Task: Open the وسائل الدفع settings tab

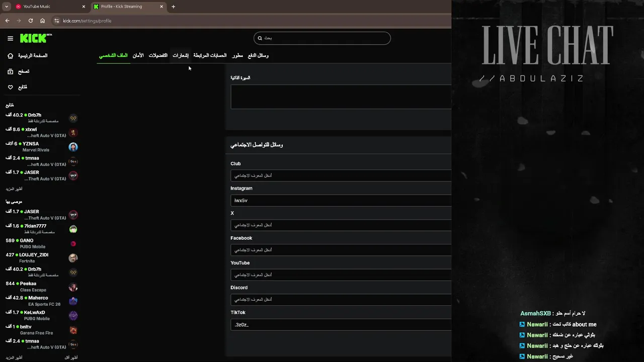Action: (x=258, y=55)
